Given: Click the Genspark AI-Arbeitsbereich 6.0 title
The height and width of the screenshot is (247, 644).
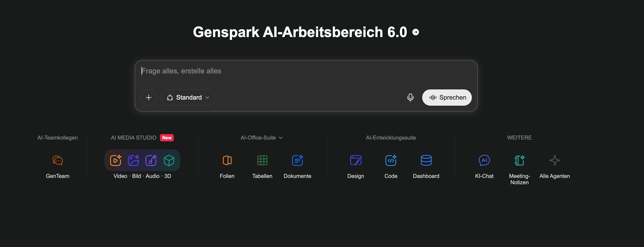Looking at the screenshot, I should coord(300,32).
